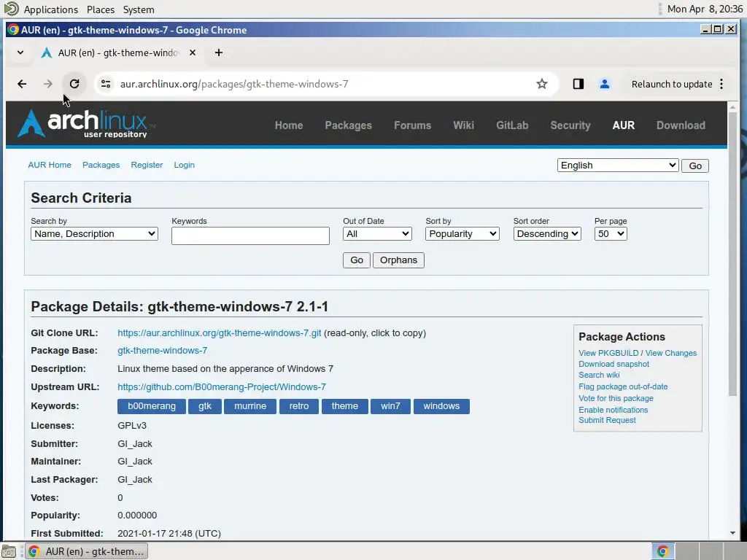Click show desktop icon in bottom panel
Screen dimensions: 747x560
(9, 551)
